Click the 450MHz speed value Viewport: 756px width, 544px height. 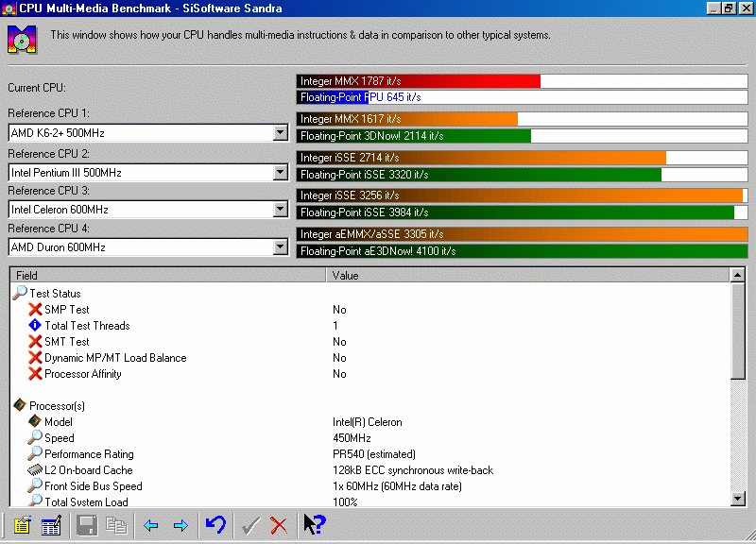click(352, 438)
